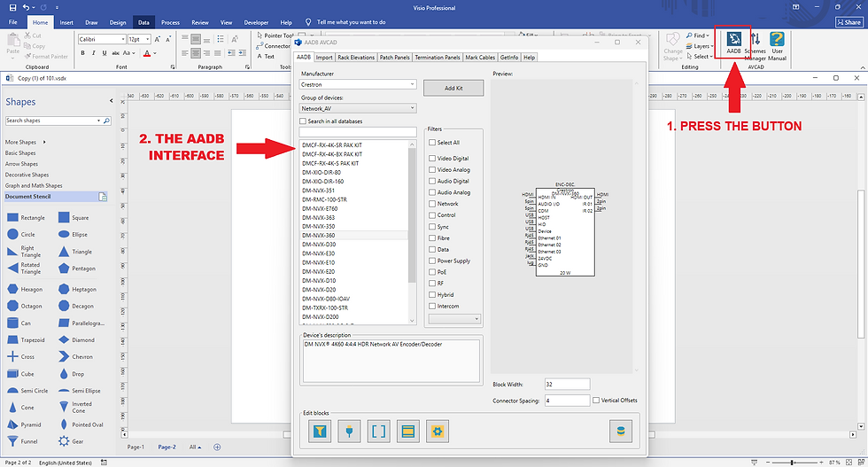Apply italic formatting in ribbon
Screen dimensions: 868x467
(x=94, y=53)
